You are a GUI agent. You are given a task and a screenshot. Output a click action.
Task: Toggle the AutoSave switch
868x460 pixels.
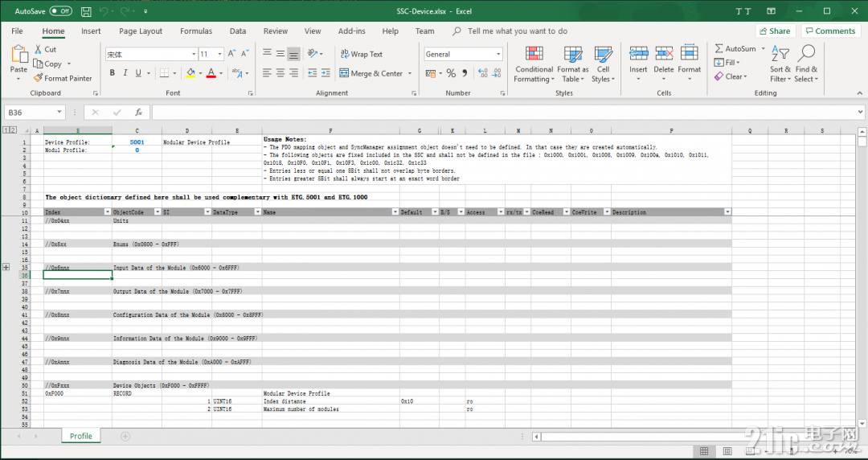(x=60, y=11)
